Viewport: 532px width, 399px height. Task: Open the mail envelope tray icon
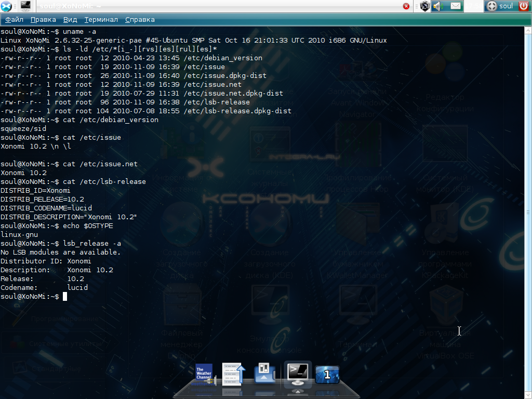pos(456,6)
